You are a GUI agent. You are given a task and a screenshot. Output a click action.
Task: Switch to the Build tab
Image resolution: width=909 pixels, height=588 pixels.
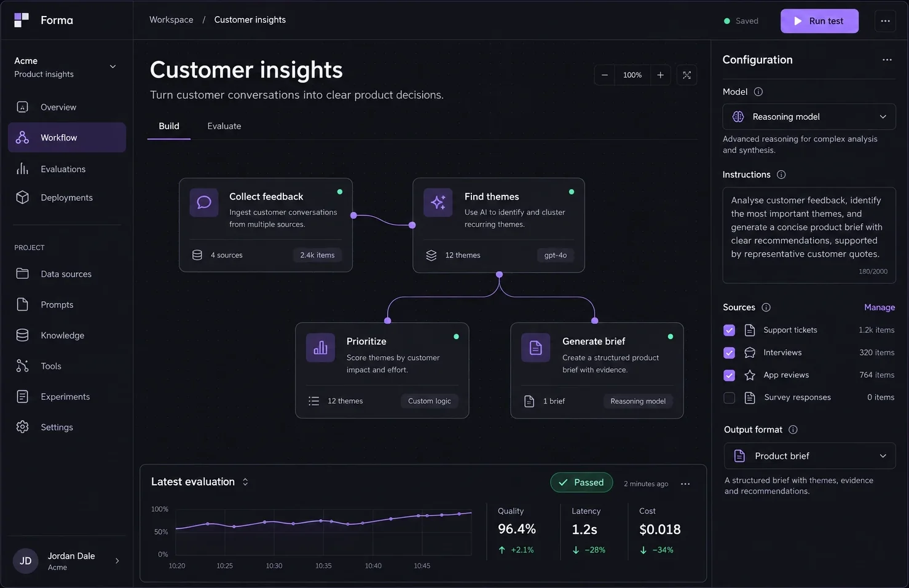[x=169, y=126]
